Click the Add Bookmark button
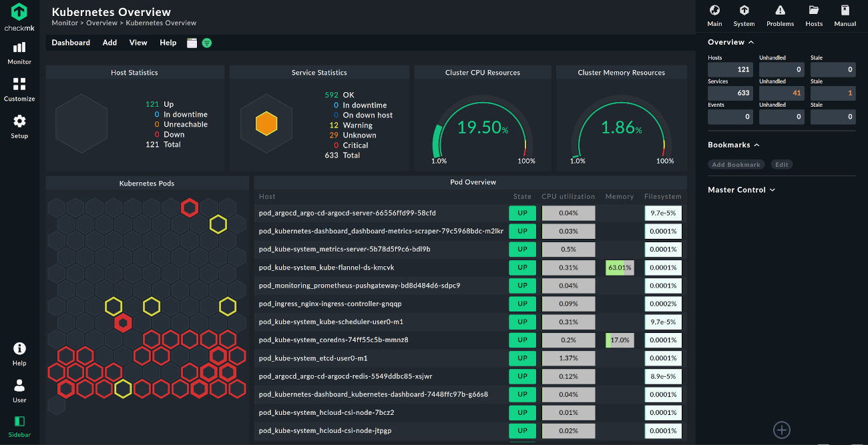 pos(736,164)
